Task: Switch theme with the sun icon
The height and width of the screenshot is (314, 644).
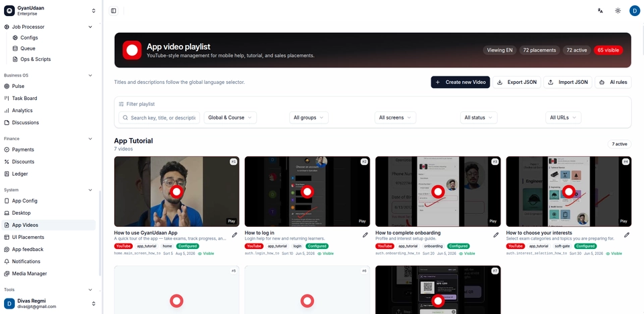Action: [618, 11]
